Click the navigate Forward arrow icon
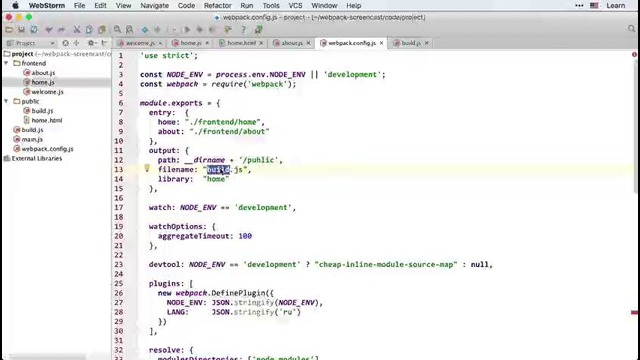Viewport: 640px width, 360px height. pyautogui.click(x=157, y=30)
